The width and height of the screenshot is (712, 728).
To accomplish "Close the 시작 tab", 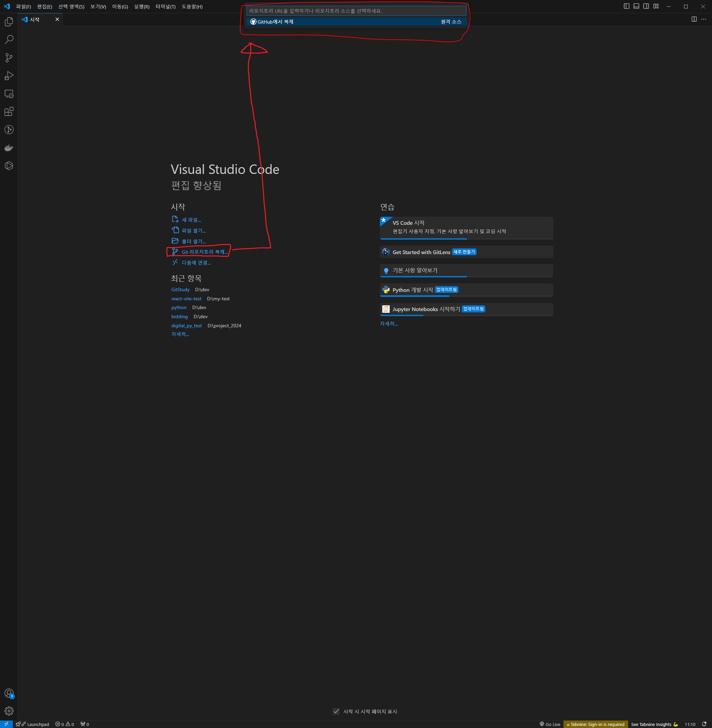I will (x=57, y=20).
